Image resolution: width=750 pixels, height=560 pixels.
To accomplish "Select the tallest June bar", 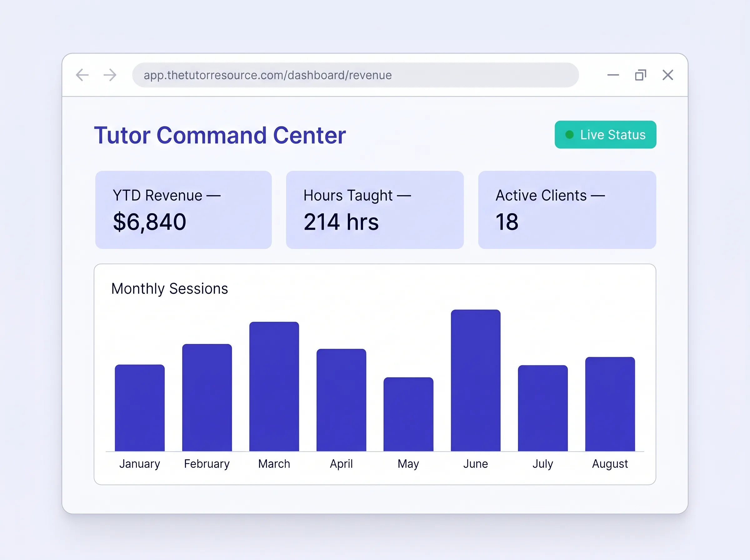I will tap(476, 380).
